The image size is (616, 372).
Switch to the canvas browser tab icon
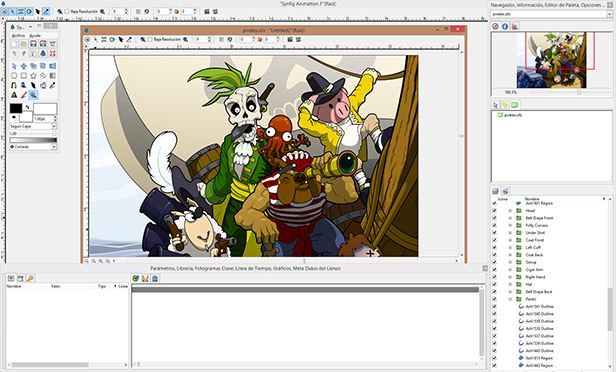click(x=514, y=105)
